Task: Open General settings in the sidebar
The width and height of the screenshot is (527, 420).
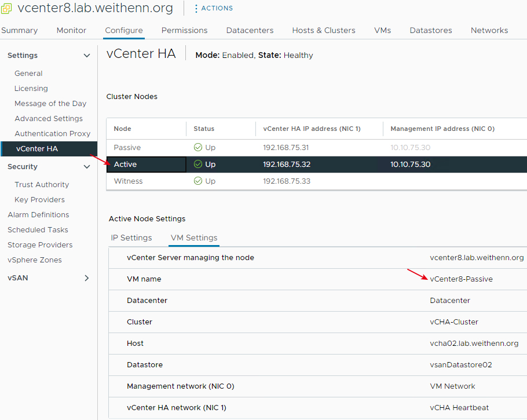Action: click(28, 74)
